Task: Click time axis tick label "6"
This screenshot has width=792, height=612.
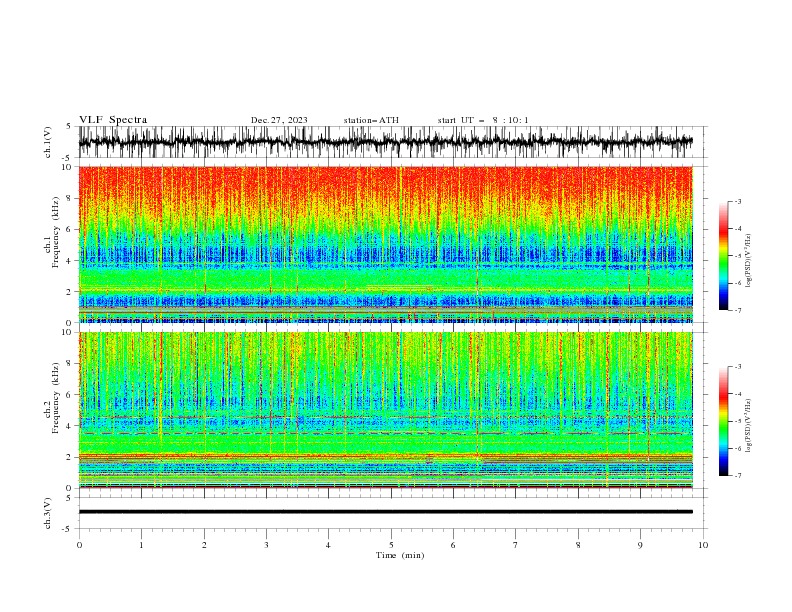Action: (453, 545)
